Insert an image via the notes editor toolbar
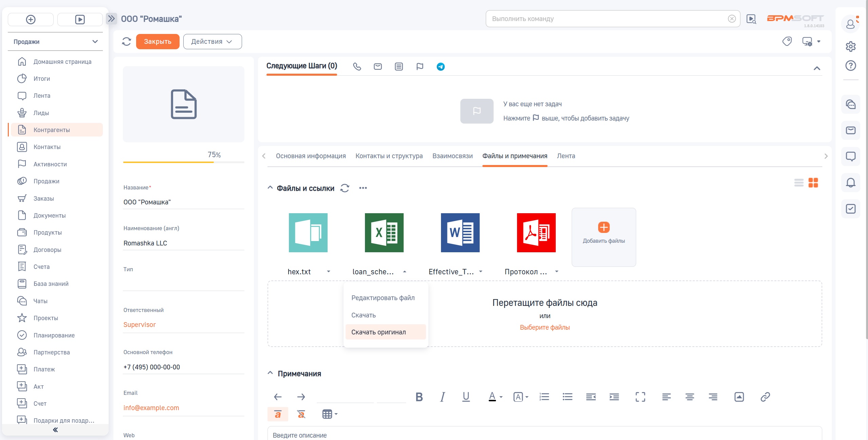868x440 pixels. (x=740, y=397)
